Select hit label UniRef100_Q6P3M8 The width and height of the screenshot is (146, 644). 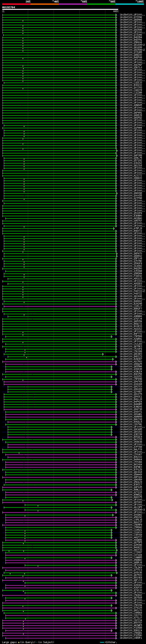pyautogui.click(x=131, y=156)
